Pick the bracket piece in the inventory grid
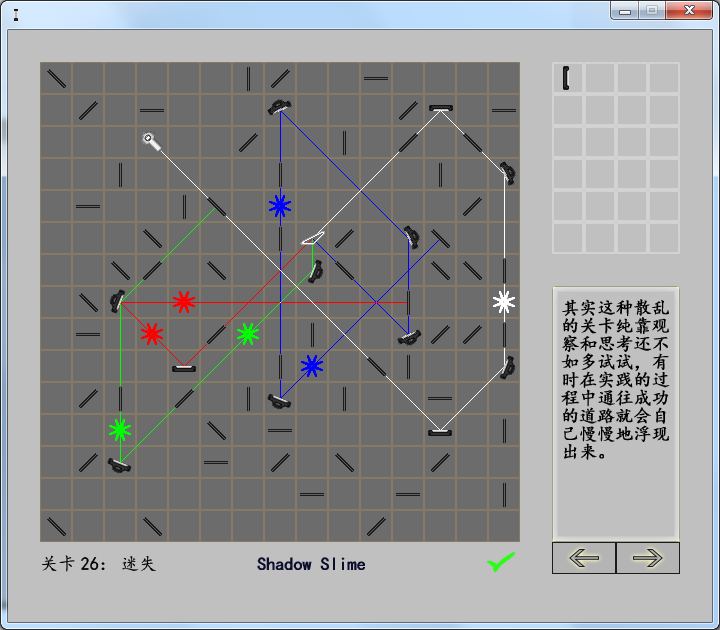Image resolution: width=720 pixels, height=630 pixels. click(x=566, y=78)
